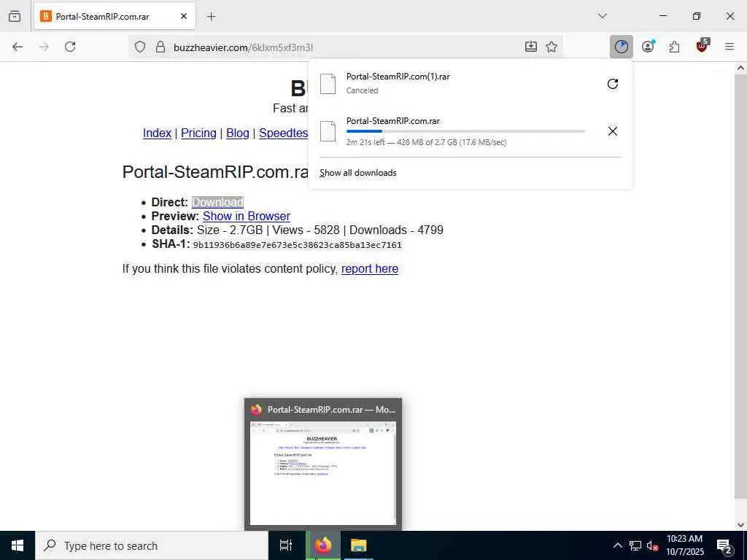The width and height of the screenshot is (747, 560).
Task: Open the uBlock Origin shield icon
Action: pyautogui.click(x=703, y=46)
